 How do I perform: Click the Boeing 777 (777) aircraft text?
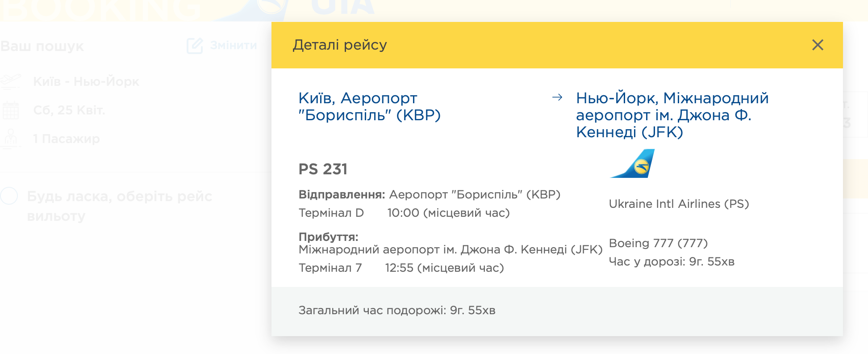[x=658, y=243]
